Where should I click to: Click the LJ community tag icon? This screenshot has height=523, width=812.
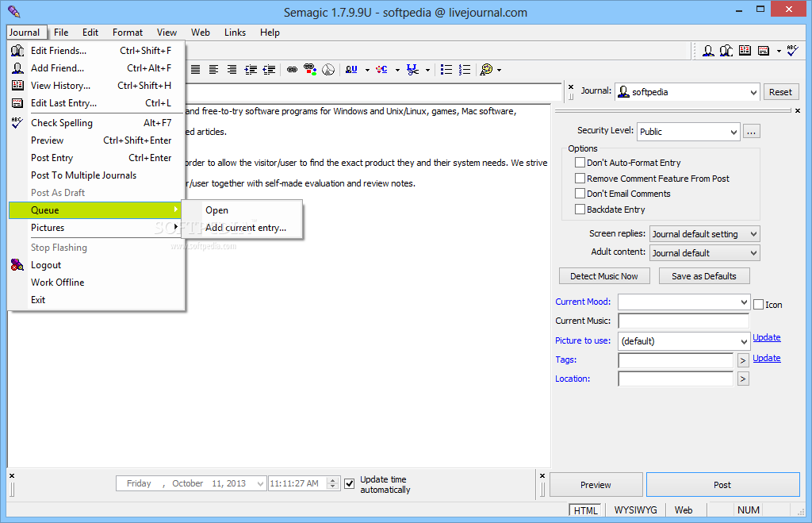381,70
